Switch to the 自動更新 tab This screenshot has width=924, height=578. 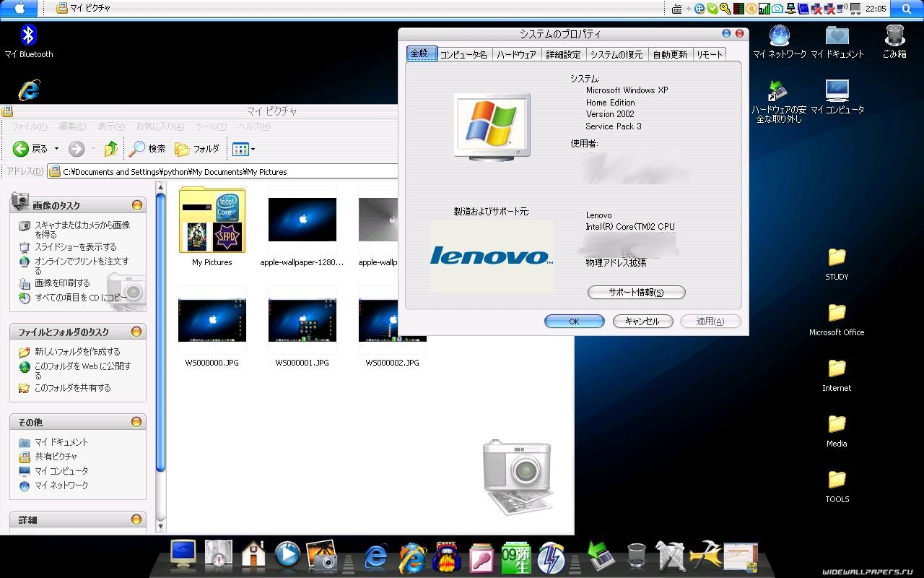tap(670, 54)
